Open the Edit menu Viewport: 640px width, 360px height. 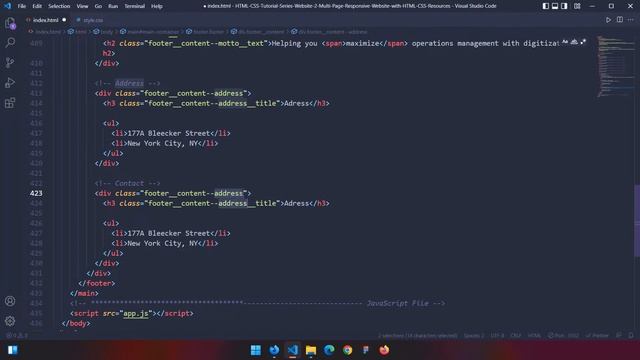click(x=37, y=6)
